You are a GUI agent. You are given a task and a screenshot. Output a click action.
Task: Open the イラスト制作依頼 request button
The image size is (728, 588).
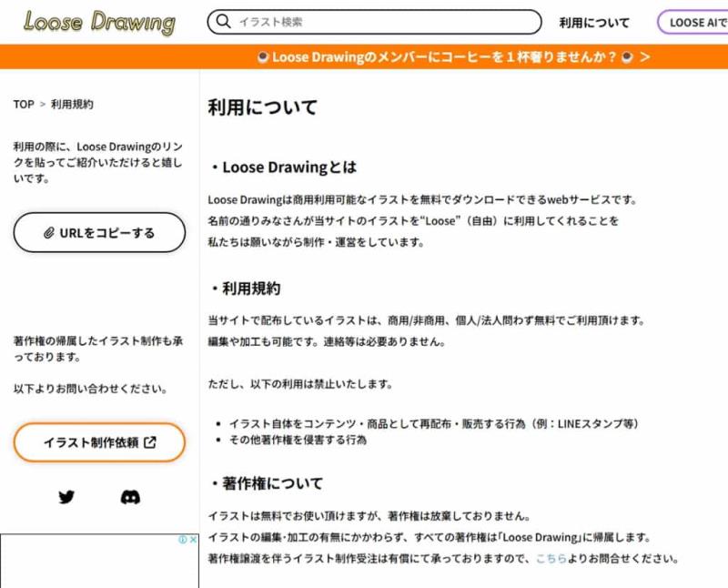[x=99, y=442]
